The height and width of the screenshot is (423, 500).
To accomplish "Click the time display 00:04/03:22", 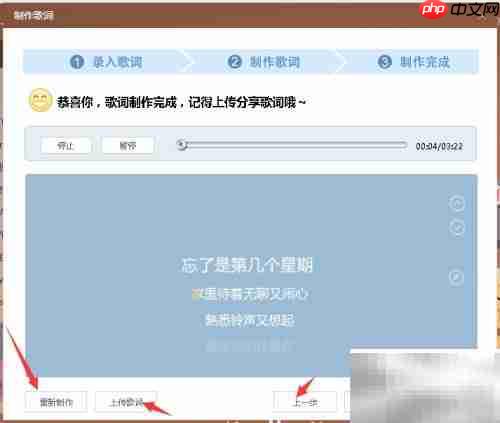I will 439,146.
